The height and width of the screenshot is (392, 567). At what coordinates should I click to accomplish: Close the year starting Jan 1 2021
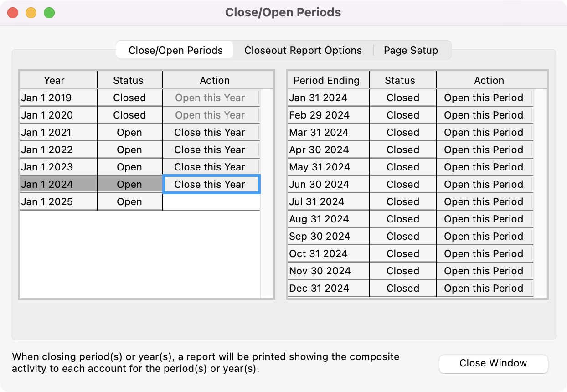tap(210, 133)
